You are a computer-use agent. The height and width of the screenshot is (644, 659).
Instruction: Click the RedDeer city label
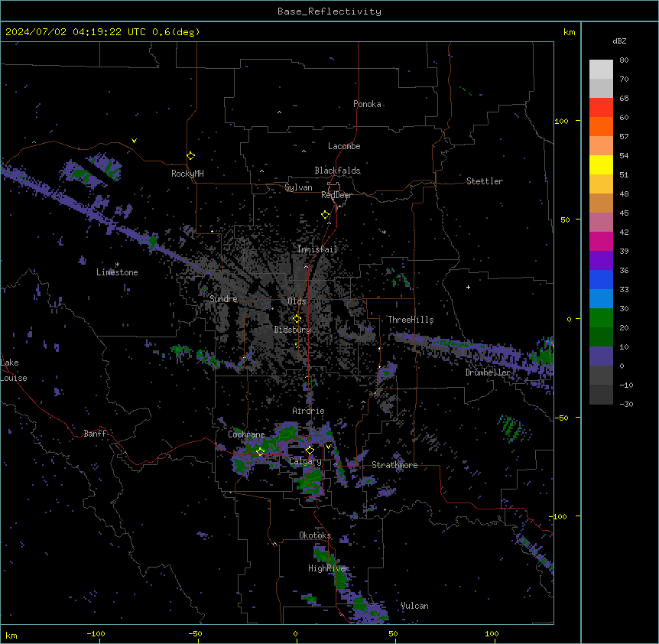(336, 195)
